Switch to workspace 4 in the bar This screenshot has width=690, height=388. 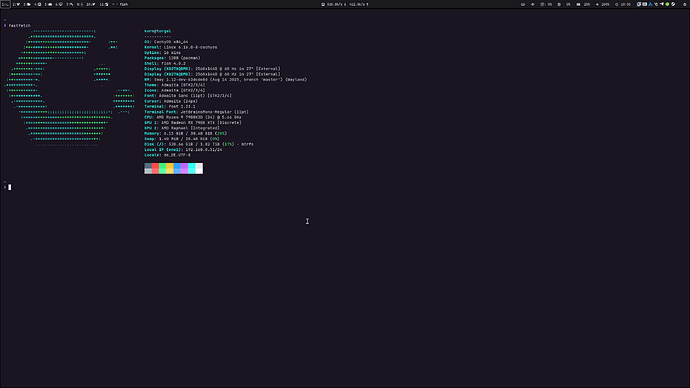pos(38,4)
